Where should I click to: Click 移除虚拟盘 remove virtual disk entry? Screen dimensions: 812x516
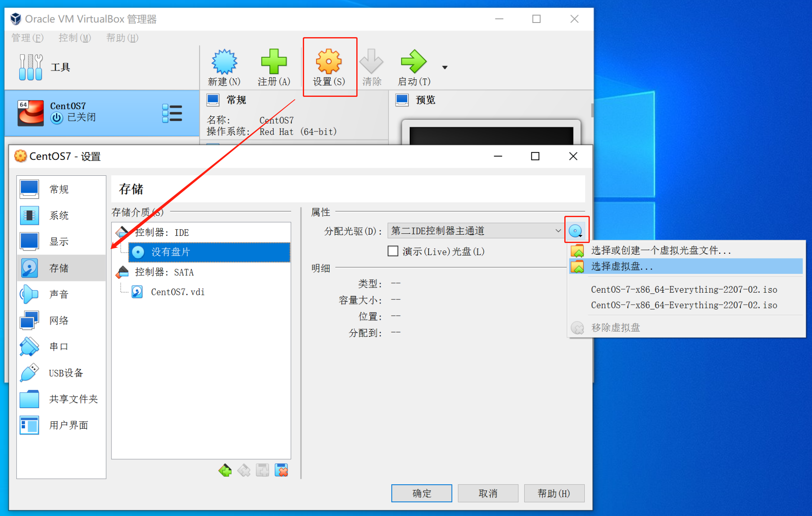point(686,328)
